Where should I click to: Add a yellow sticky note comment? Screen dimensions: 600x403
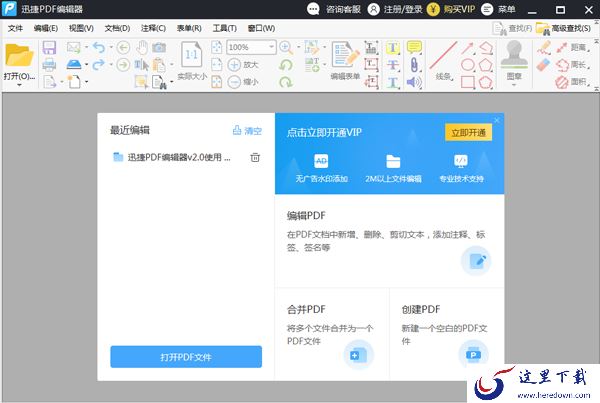coord(414,47)
